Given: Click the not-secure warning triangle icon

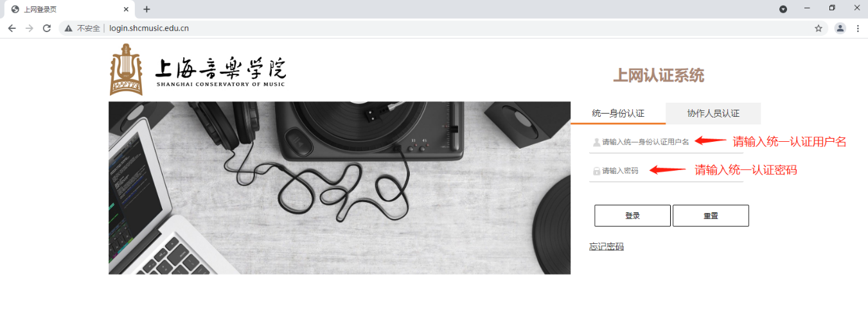Looking at the screenshot, I should tap(68, 28).
